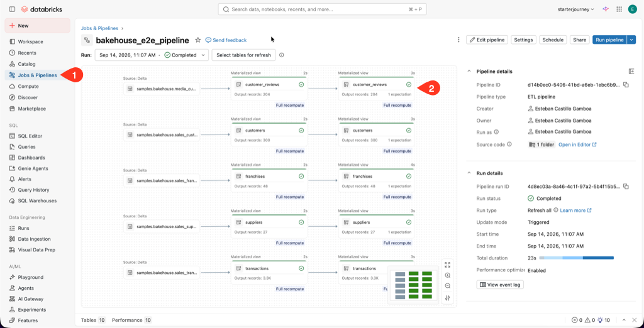Click the 1 folder source code chip
Viewport: 644px width, 328px height.
[541, 145]
